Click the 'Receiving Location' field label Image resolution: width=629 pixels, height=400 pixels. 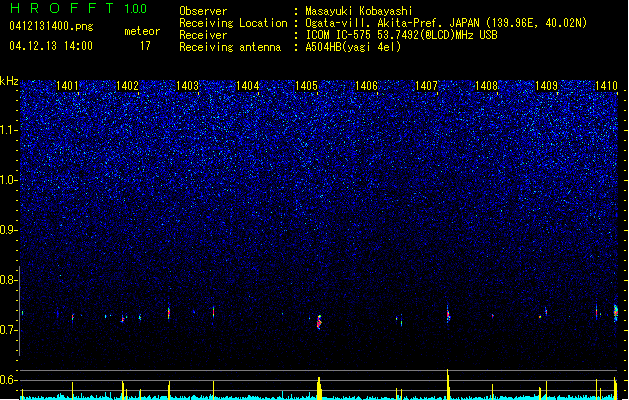point(233,23)
